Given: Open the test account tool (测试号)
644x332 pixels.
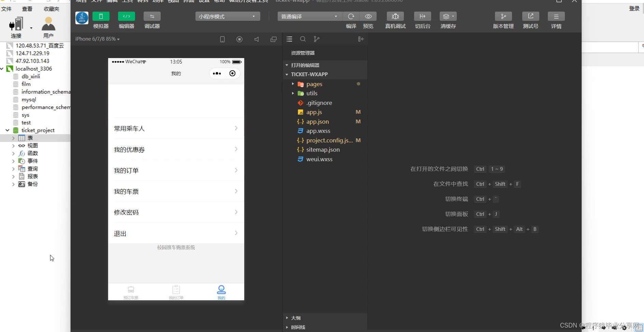Looking at the screenshot, I should point(531,16).
